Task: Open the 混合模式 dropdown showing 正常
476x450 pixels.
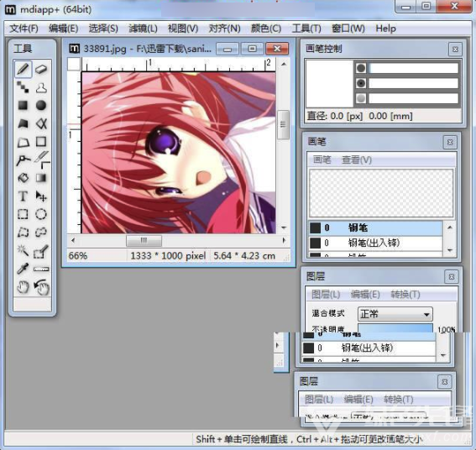Action: click(x=395, y=314)
